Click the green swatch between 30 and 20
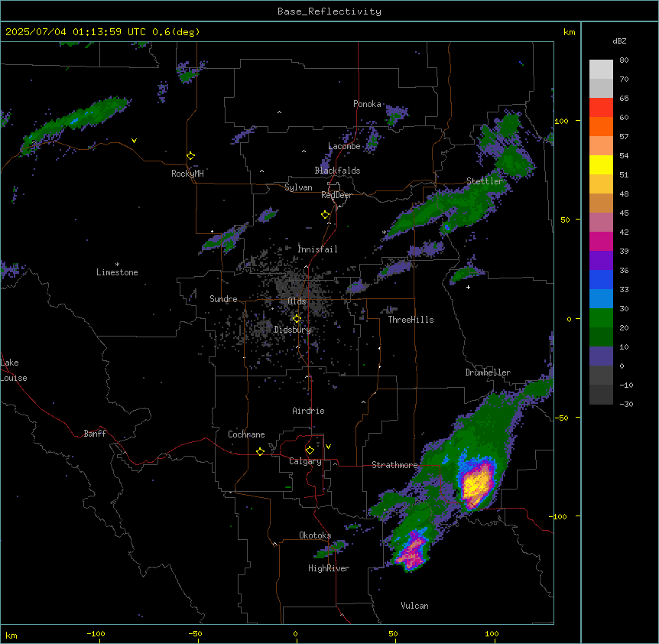 601,318
